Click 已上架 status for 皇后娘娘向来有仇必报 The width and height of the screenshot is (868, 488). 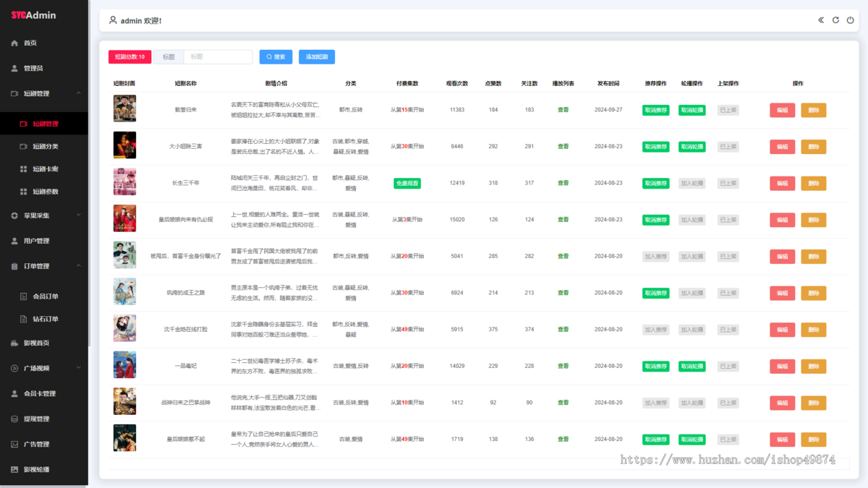(x=728, y=220)
